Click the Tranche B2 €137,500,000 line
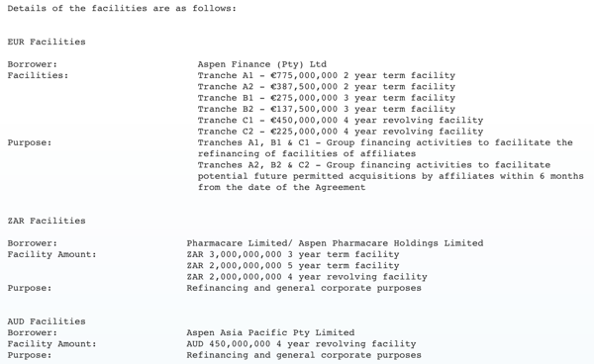Screen dimensions: 594x364 [326, 109]
